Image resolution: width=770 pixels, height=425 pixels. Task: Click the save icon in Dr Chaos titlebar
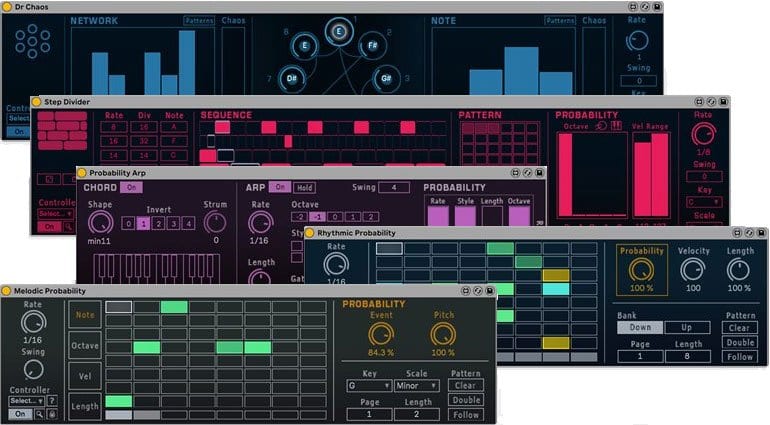[657, 7]
